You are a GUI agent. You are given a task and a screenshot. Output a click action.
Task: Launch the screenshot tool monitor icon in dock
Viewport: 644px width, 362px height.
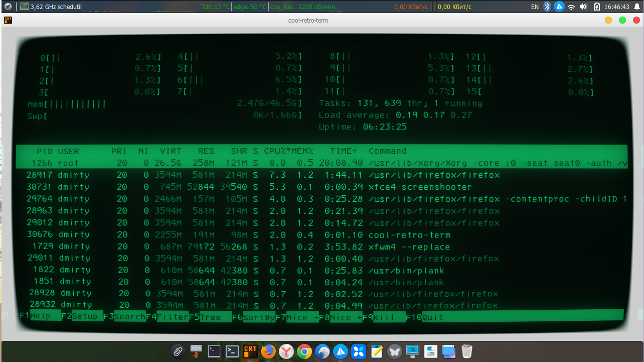click(x=413, y=351)
